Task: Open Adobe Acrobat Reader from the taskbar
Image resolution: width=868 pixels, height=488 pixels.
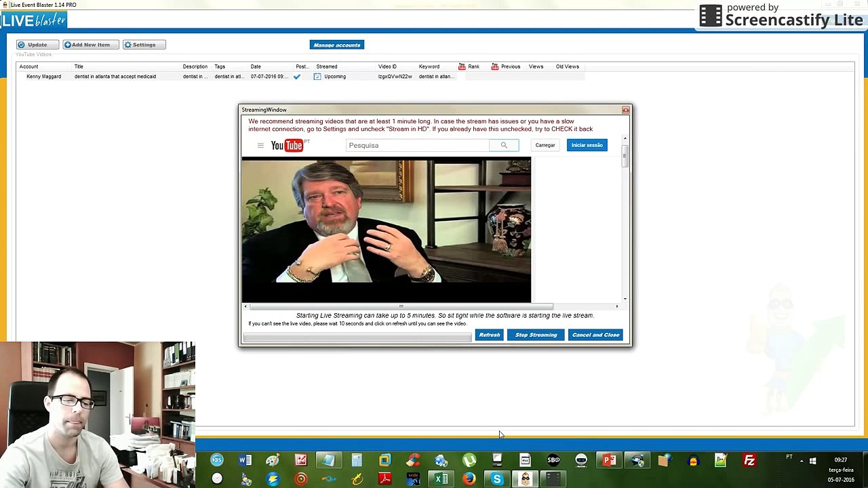Action: tap(385, 479)
